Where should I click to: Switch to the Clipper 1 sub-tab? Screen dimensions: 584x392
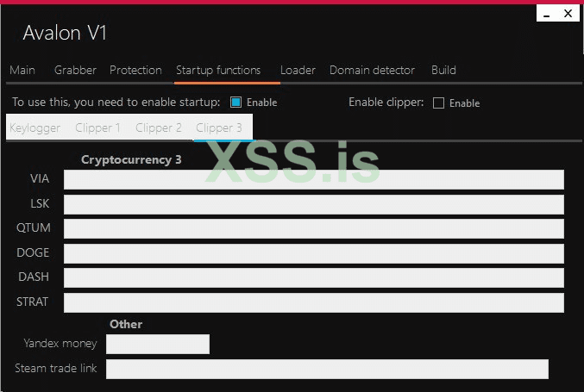click(x=97, y=128)
